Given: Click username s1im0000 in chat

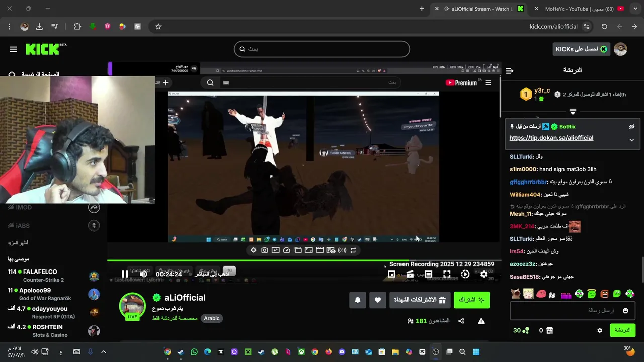Looking at the screenshot, I should click(x=523, y=169).
